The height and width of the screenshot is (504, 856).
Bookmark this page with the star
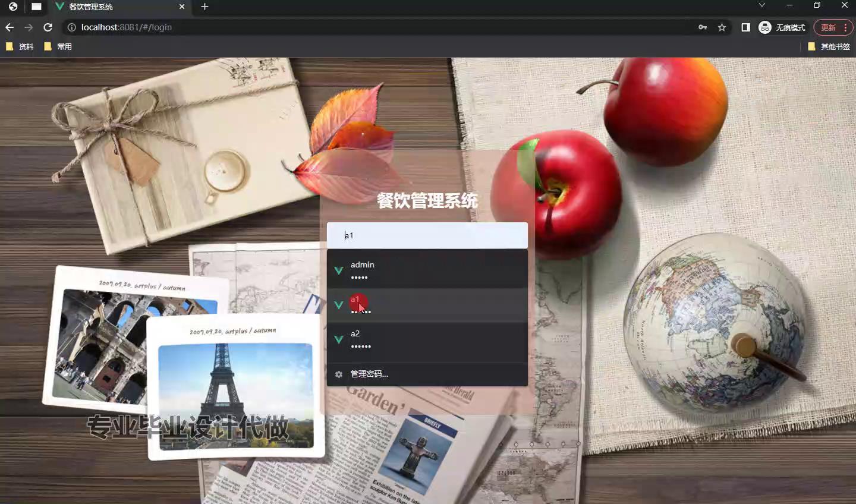click(722, 27)
